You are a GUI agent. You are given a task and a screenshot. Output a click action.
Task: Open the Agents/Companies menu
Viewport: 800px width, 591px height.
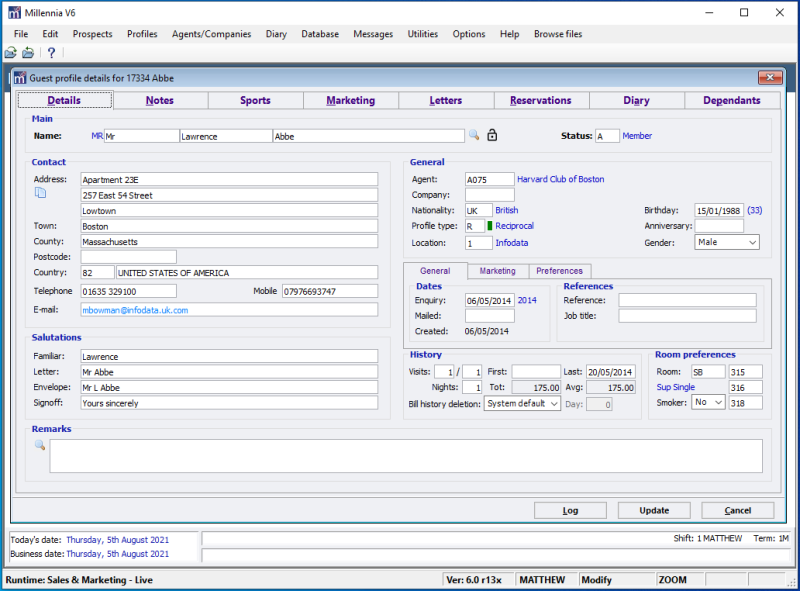pos(211,34)
